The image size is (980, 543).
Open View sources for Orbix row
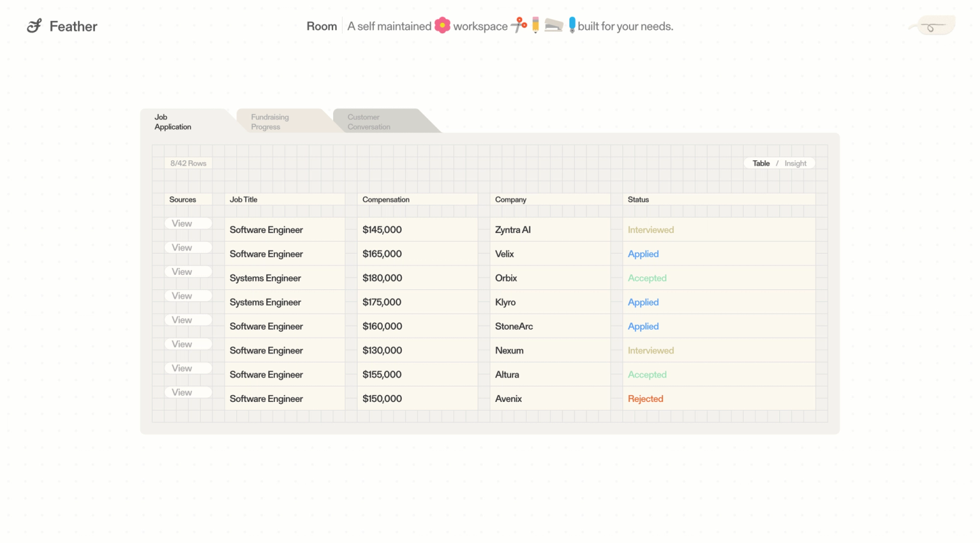point(188,271)
